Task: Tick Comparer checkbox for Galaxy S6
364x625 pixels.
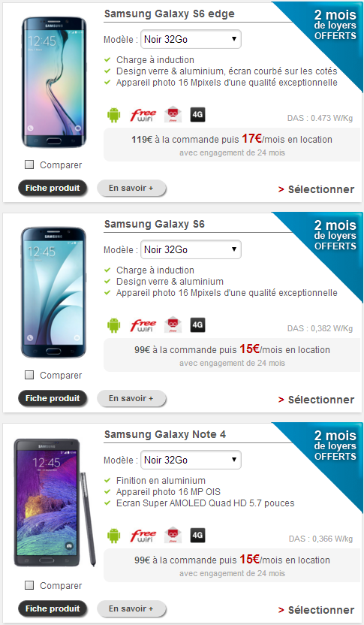Action: (29, 375)
